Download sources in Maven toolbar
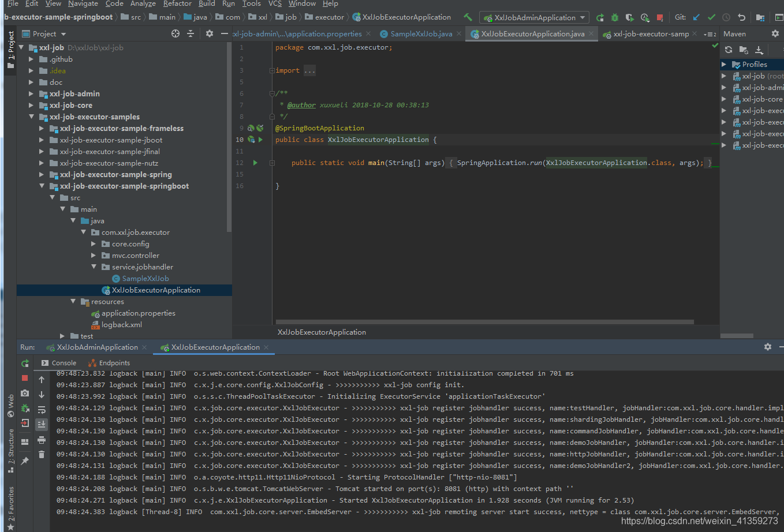784x532 pixels. tap(759, 50)
